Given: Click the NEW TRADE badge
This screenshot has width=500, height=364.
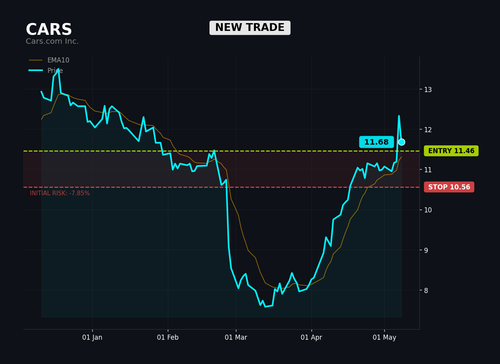Looking at the screenshot, I should tap(250, 28).
